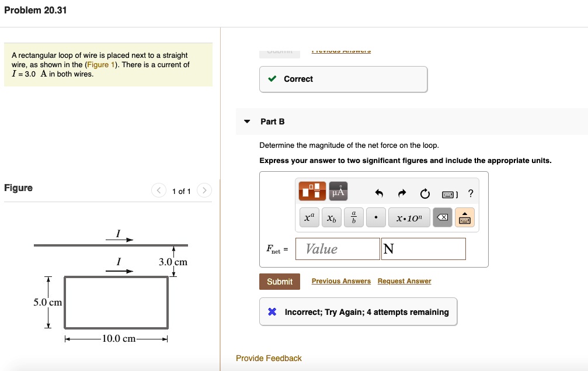Open the units symbols µÅ palette
This screenshot has height=371, width=588.
(338, 191)
